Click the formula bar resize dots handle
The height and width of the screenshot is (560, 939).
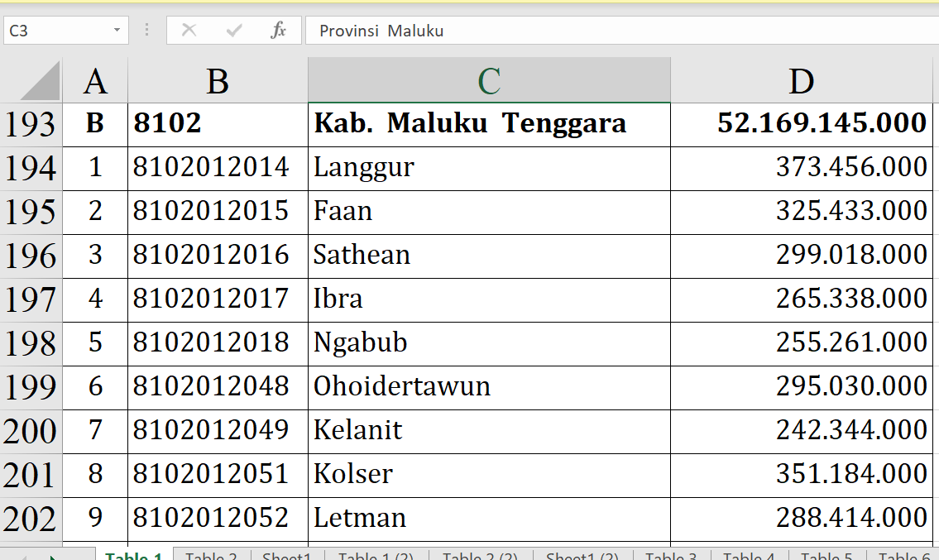tap(147, 31)
